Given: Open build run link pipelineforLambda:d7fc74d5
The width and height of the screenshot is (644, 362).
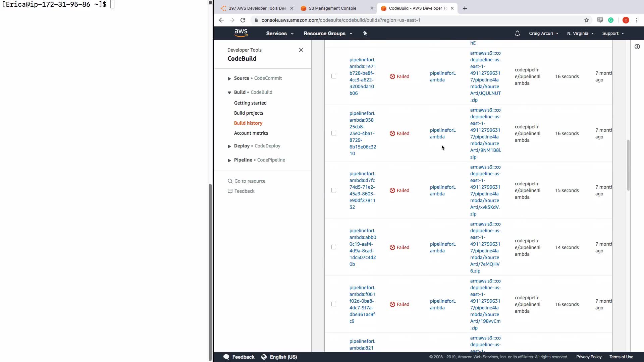Looking at the screenshot, I should (362, 190).
